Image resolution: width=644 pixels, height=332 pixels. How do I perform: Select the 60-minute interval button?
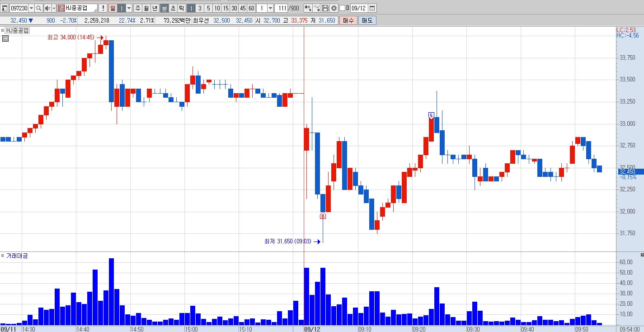pos(251,8)
